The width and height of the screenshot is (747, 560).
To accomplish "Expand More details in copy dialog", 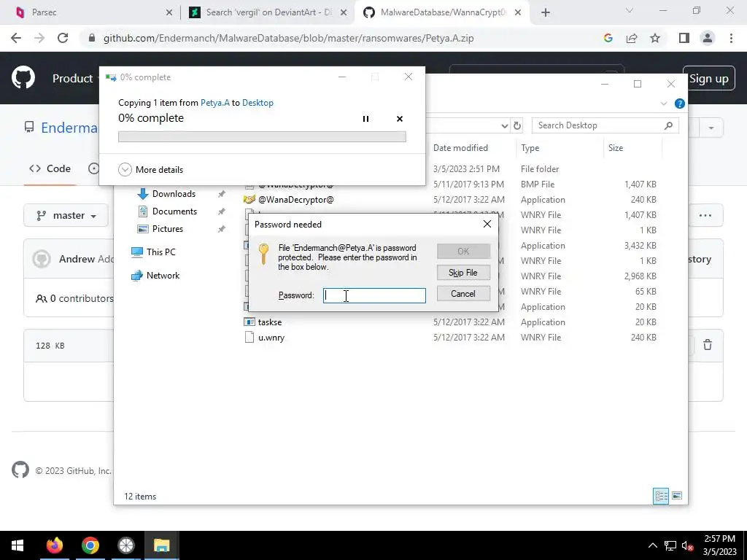I will point(150,169).
